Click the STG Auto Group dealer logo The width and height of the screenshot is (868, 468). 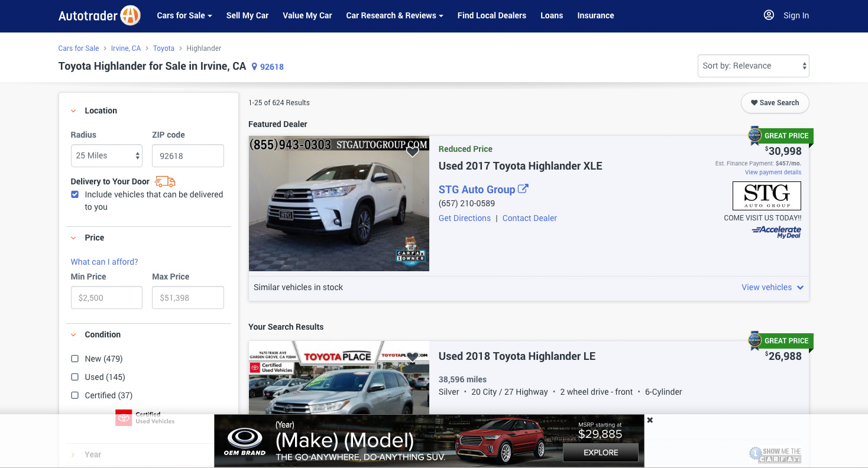click(767, 196)
